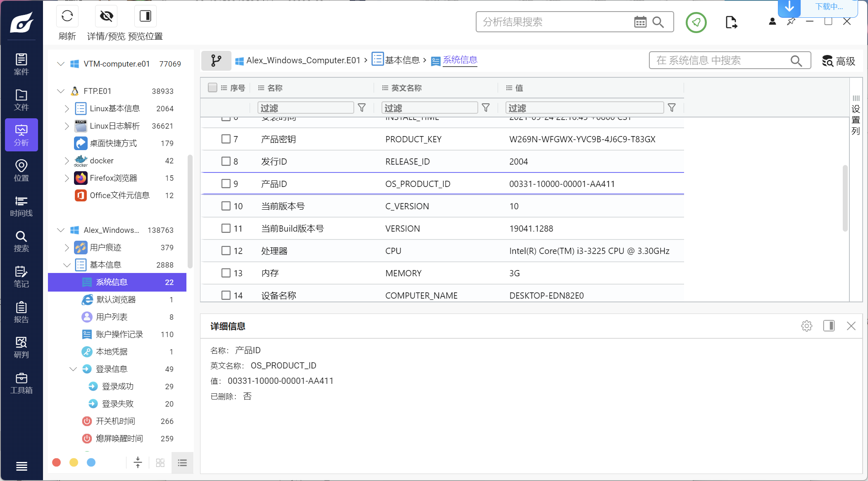Check row 8 发行ID checkbox
The height and width of the screenshot is (481, 868).
tap(226, 161)
